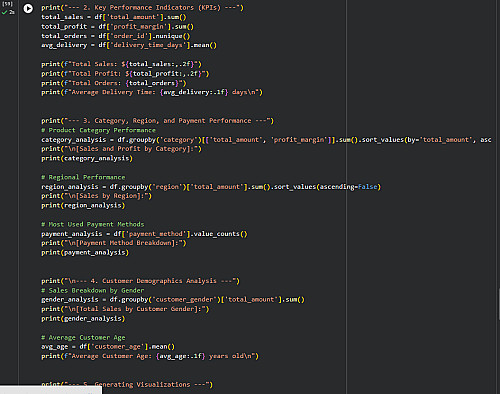Screen dimensions: 500x394
Task: Click the Most Used Payment Methods comment
Action: click(x=93, y=224)
